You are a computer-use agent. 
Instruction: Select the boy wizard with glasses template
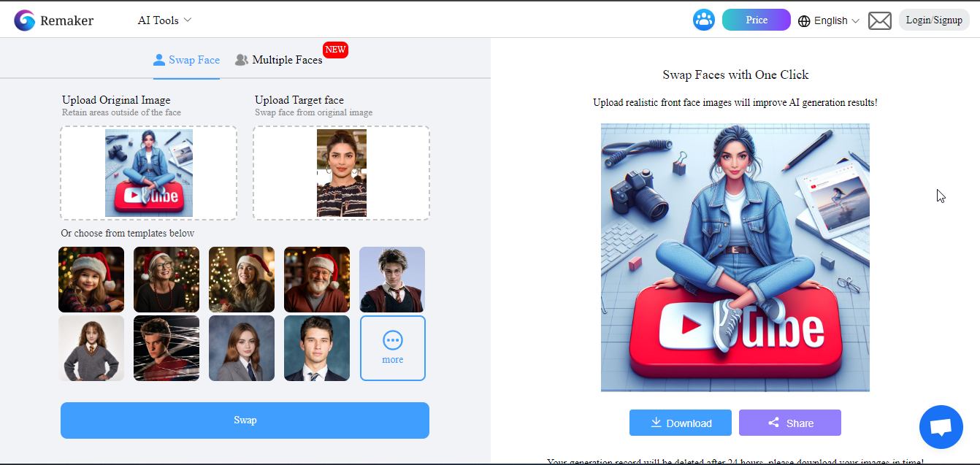click(x=392, y=280)
